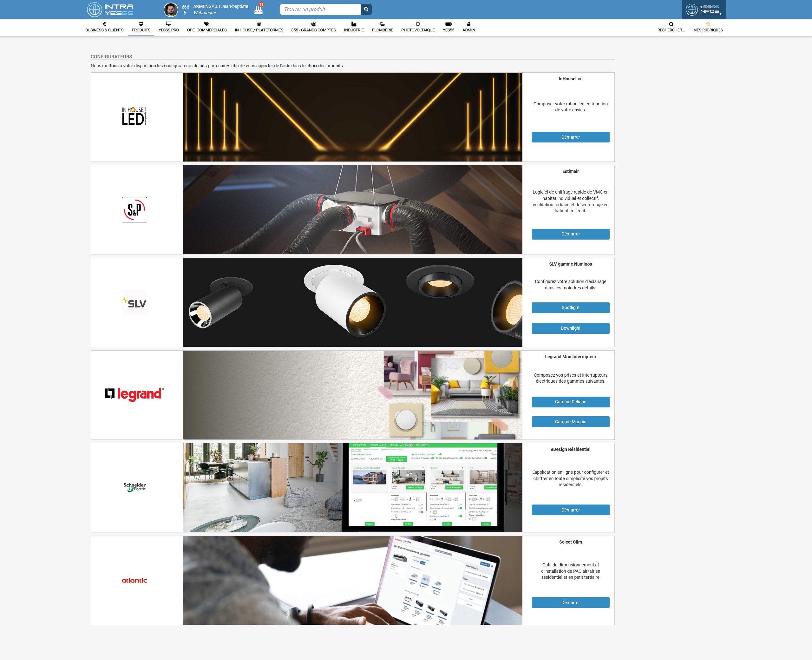Click the Admin padlock icon

[x=468, y=24]
